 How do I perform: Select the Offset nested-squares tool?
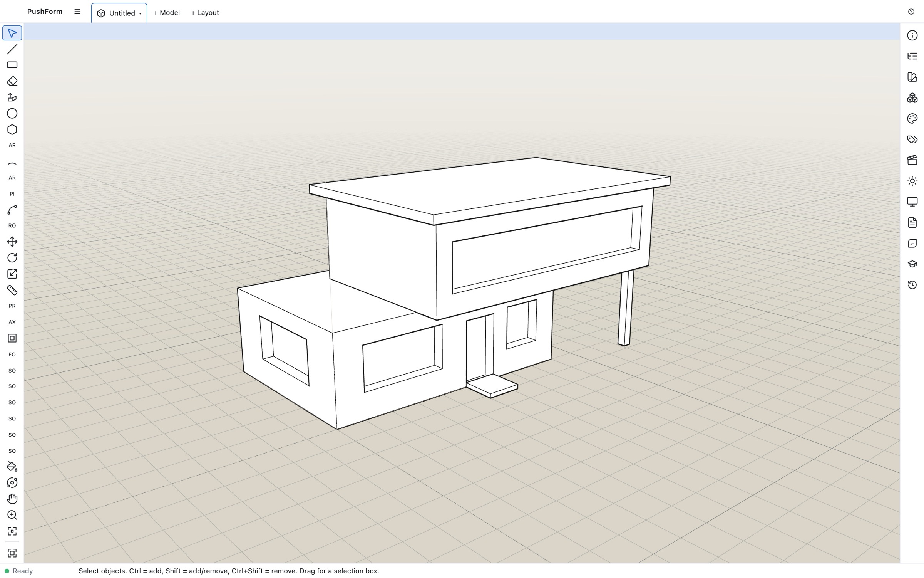[x=12, y=338]
